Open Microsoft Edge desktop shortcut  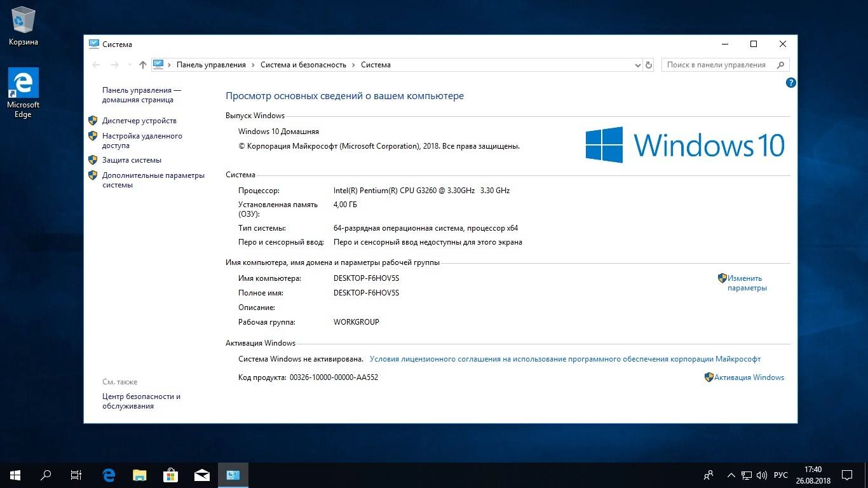tap(23, 93)
